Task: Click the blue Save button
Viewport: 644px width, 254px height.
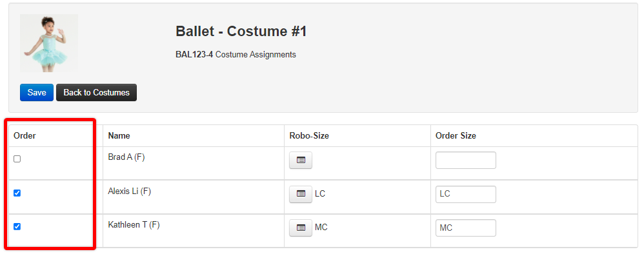Action: coord(37,92)
